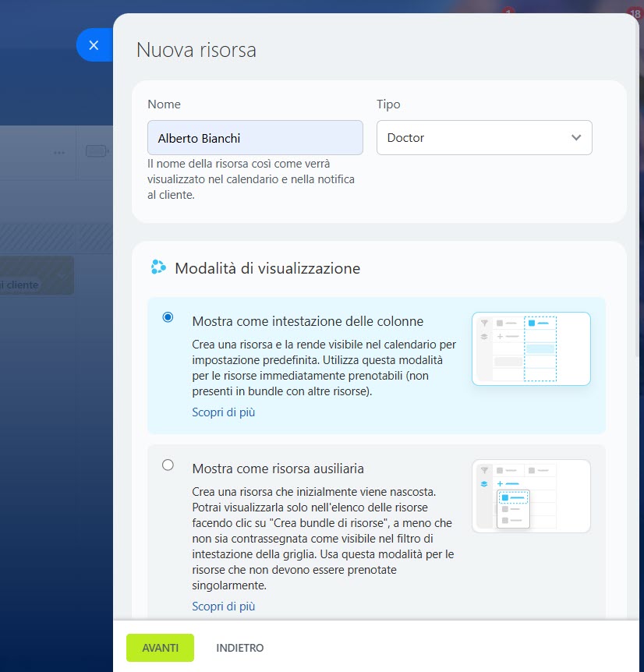This screenshot has width=644, height=672.
Task: Click the column header mode preview illustration
Action: point(531,348)
